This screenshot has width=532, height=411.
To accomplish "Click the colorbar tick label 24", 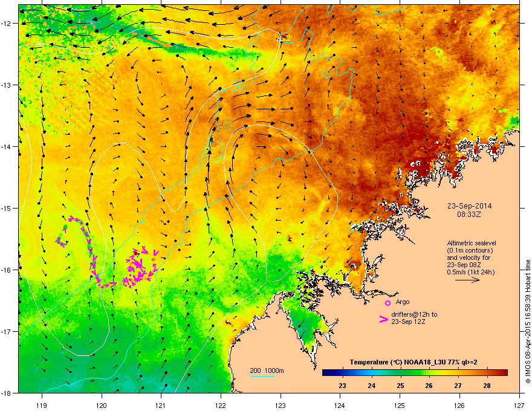I will tap(372, 386).
